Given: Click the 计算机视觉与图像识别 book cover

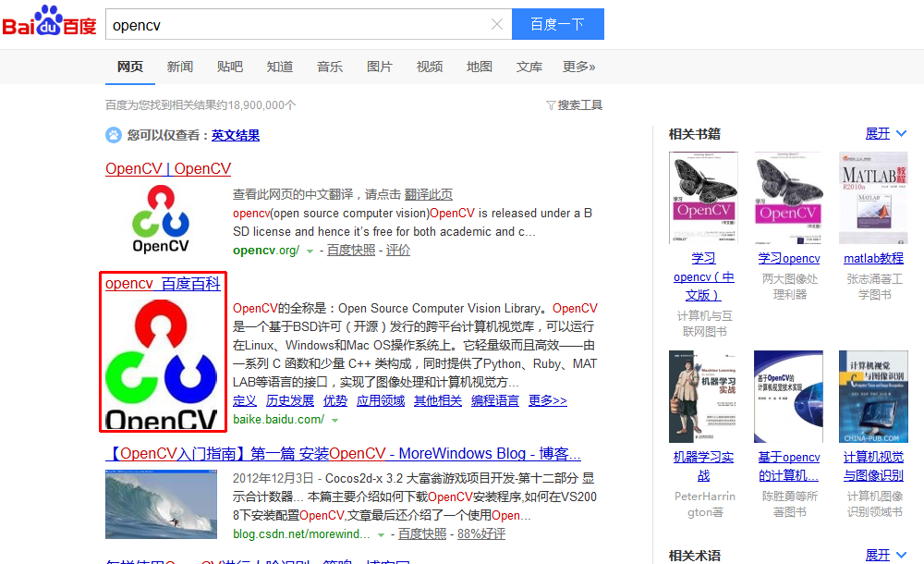Looking at the screenshot, I should click(873, 397).
